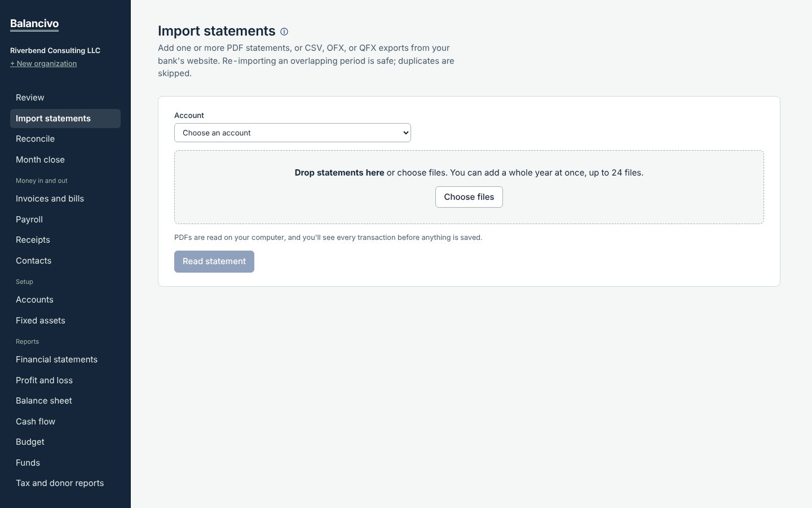
Task: Click the Money in and out section label
Action: 42,181
